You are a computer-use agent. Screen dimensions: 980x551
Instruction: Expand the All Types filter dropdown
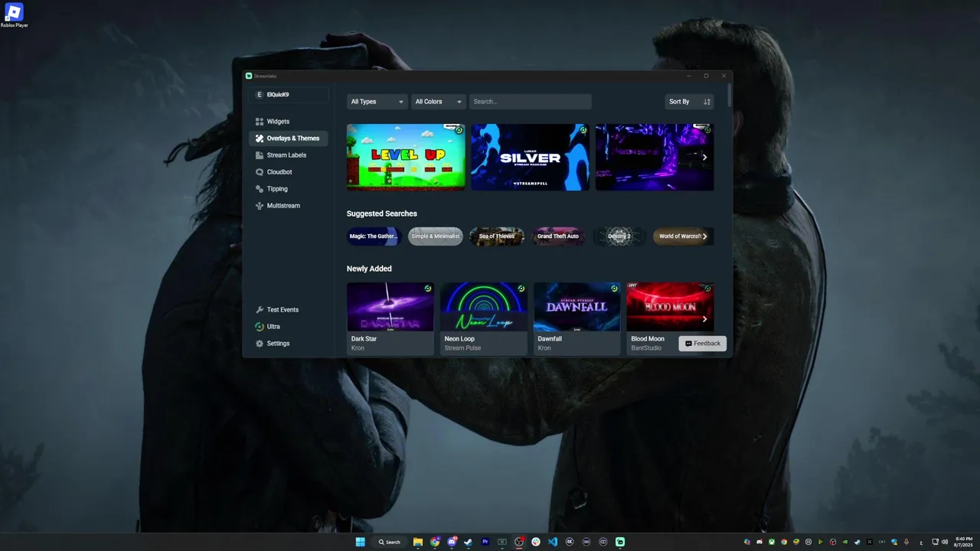(377, 102)
